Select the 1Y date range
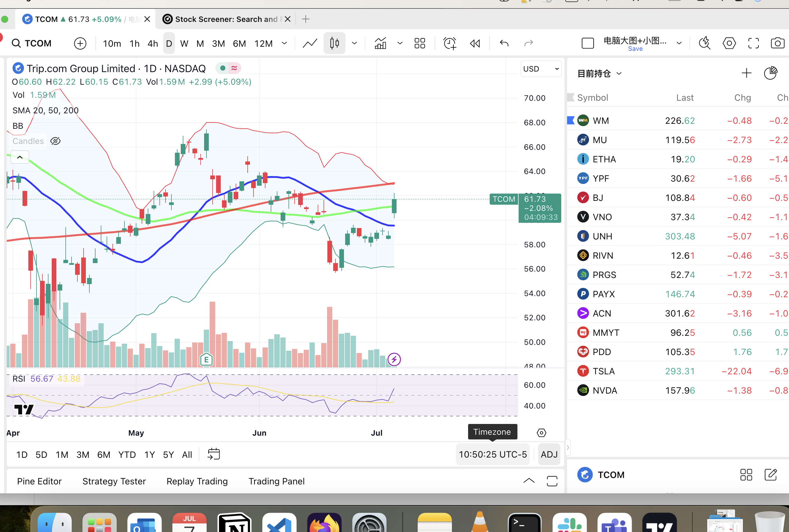This screenshot has width=789, height=532. coord(149,455)
